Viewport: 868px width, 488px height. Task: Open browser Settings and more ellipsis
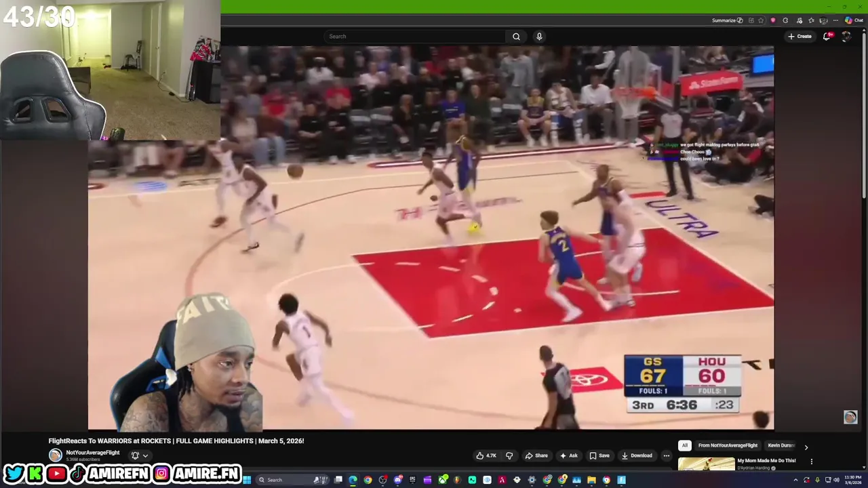tap(835, 20)
